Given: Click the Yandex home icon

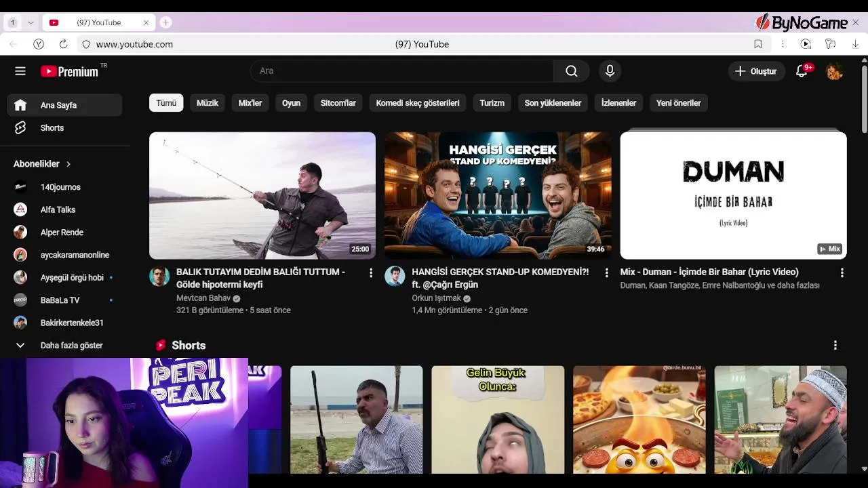Looking at the screenshot, I should click(39, 44).
